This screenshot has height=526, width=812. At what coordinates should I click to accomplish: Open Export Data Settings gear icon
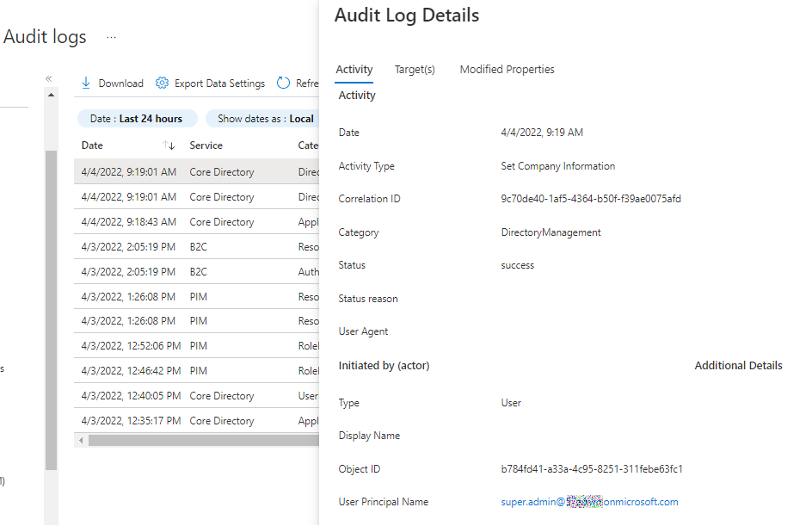(x=163, y=84)
